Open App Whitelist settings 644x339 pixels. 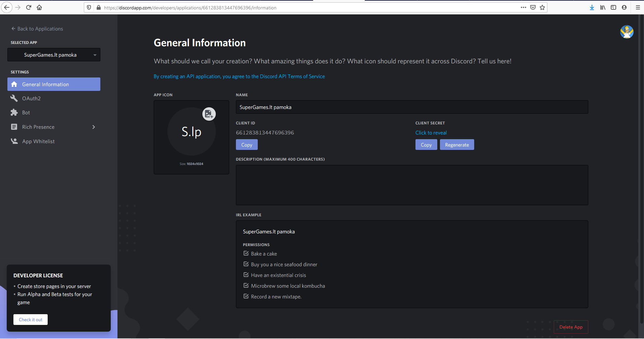click(x=54, y=141)
